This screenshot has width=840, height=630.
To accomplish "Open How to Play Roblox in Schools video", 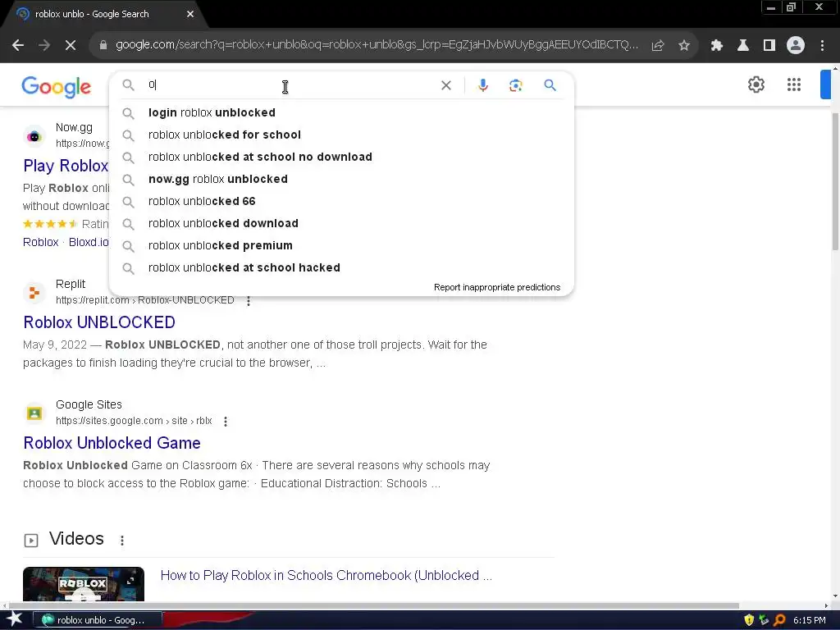I will coord(326,575).
